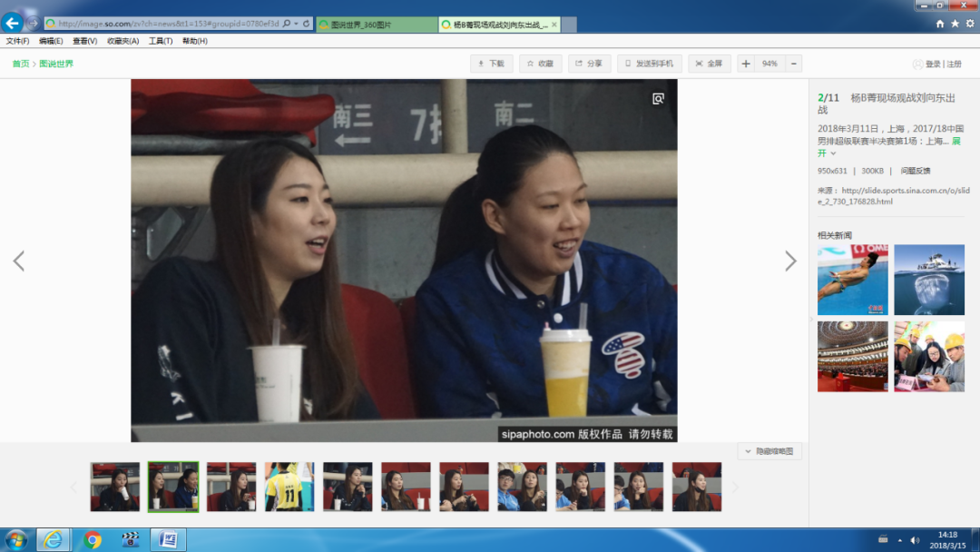This screenshot has width=980, height=552.
Task: Go to next photo with right arrow
Action: 790,261
